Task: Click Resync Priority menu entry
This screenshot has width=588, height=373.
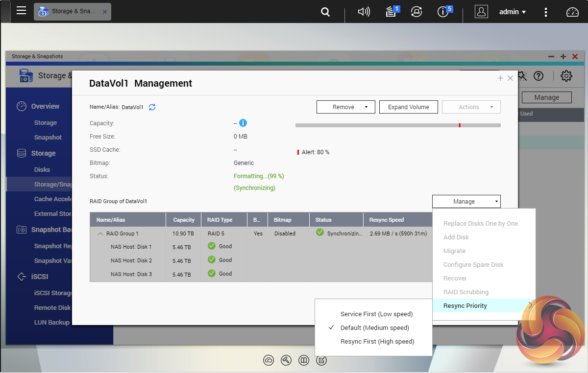Action: click(465, 306)
